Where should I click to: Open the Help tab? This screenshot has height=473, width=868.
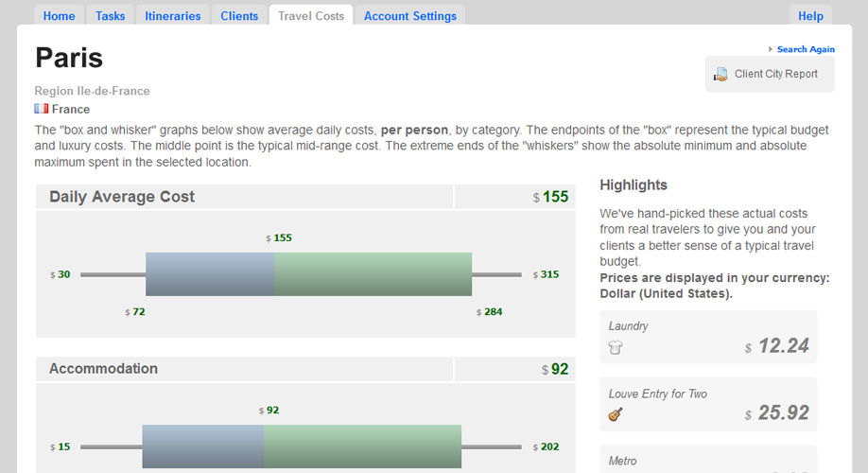point(810,15)
